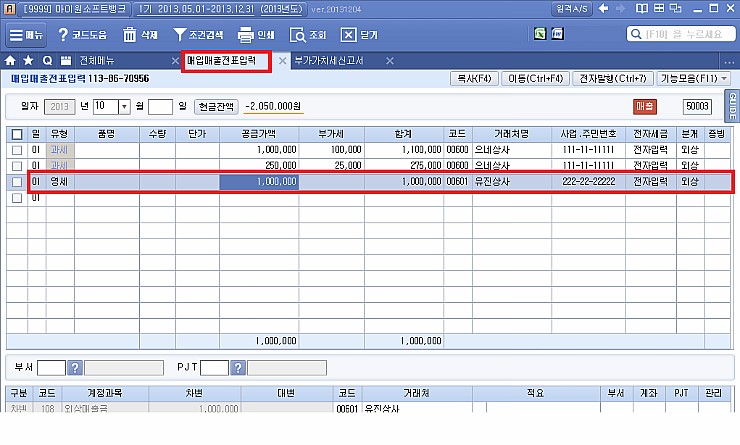Viewport: 740px width, 445px height.
Task: Open the tab overflow ellipsis menu
Action: (729, 61)
